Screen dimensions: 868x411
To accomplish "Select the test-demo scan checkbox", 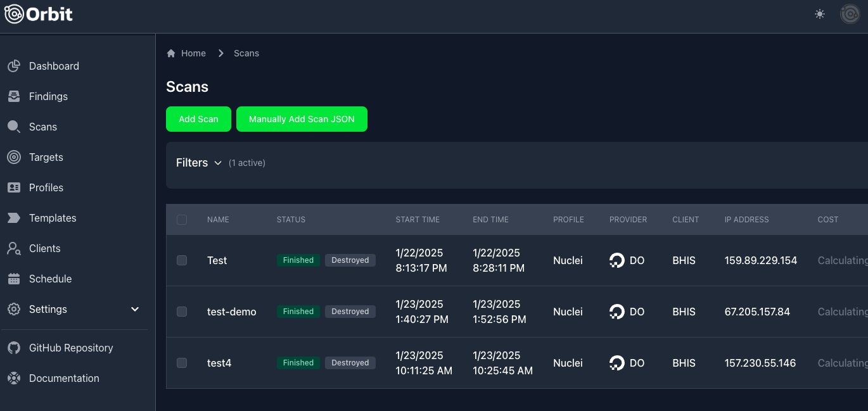I will (182, 312).
